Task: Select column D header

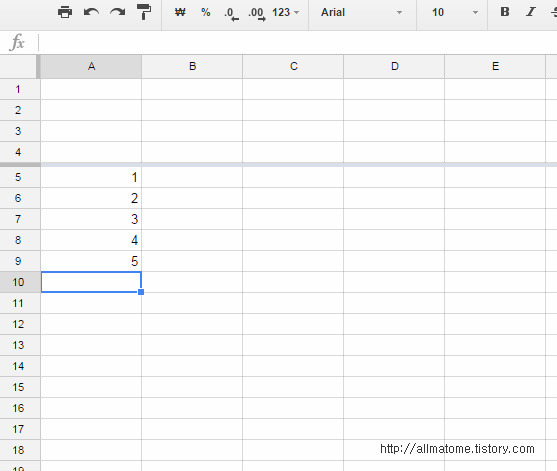Action: (394, 66)
